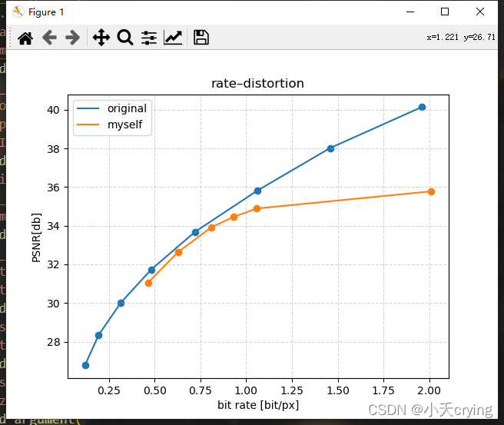
Task: Open Edit axis and curve parameters icon
Action: pyautogui.click(x=173, y=38)
